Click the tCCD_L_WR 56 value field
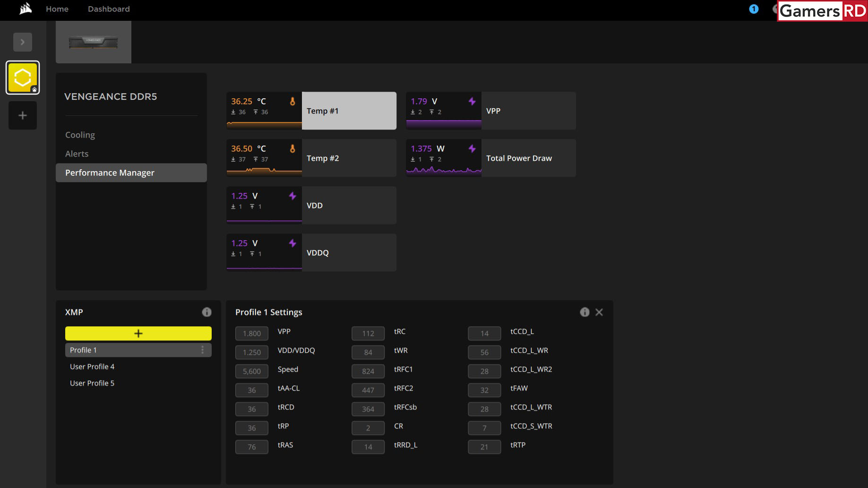 pyautogui.click(x=484, y=352)
